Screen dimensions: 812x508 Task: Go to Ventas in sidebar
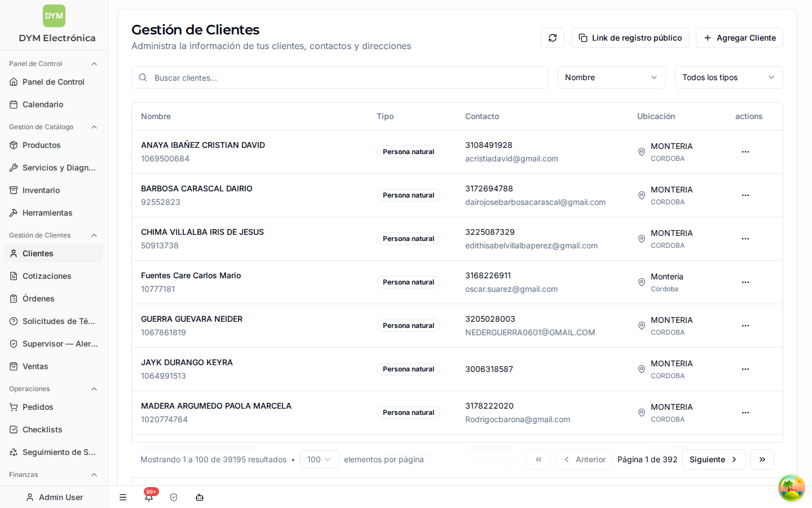[x=54, y=366]
